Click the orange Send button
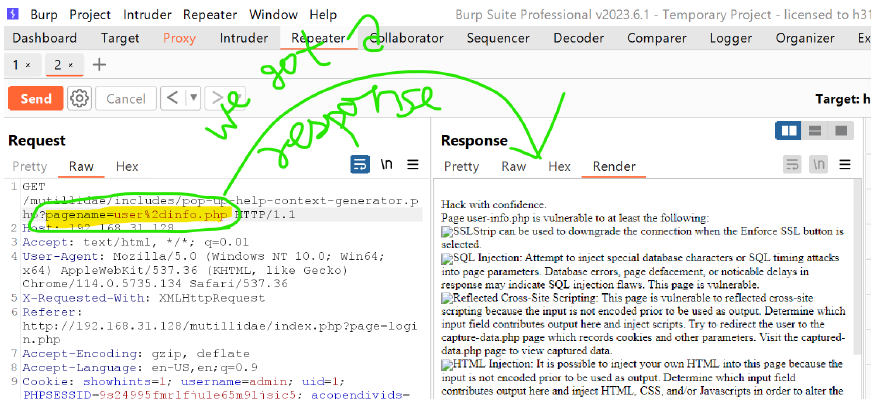Image resolution: width=875 pixels, height=403 pixels. (x=36, y=99)
